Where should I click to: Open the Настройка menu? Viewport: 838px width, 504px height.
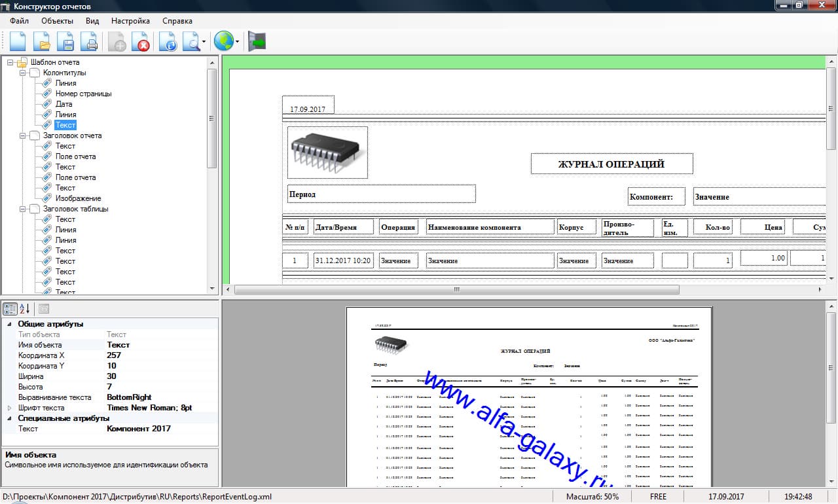pyautogui.click(x=130, y=21)
